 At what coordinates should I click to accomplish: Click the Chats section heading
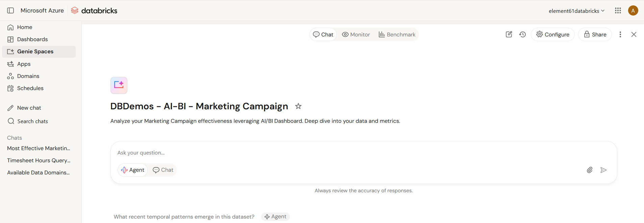(x=15, y=138)
